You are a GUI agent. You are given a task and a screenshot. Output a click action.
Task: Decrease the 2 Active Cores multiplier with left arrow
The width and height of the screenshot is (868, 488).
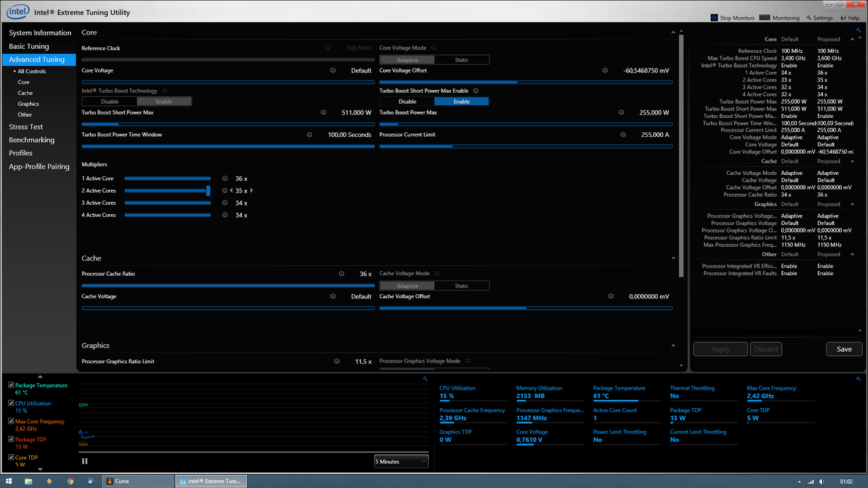pos(231,190)
